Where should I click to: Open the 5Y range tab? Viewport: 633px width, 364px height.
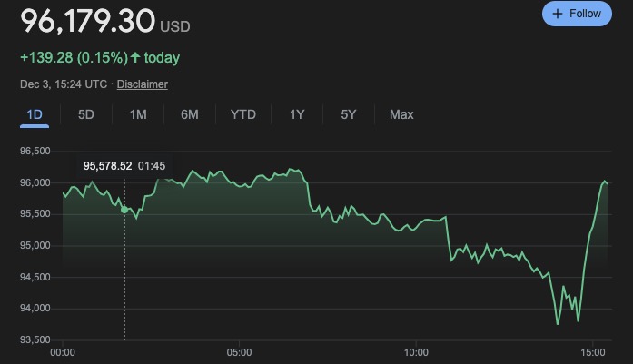tap(349, 114)
